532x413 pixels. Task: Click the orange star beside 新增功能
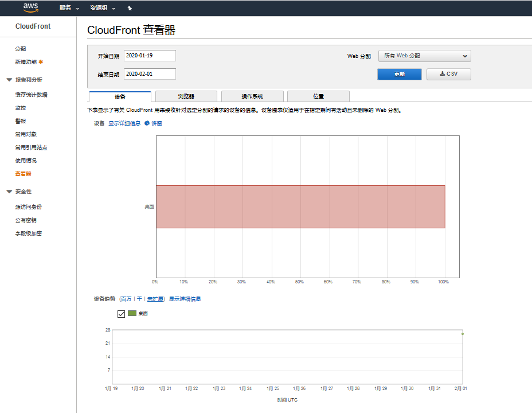pos(41,62)
